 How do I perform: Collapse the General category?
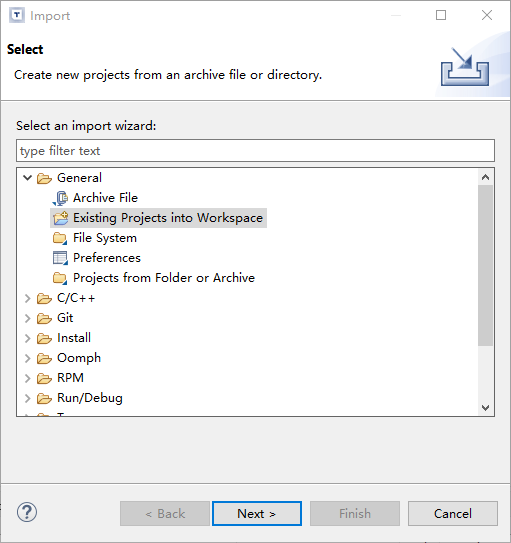pyautogui.click(x=27, y=178)
